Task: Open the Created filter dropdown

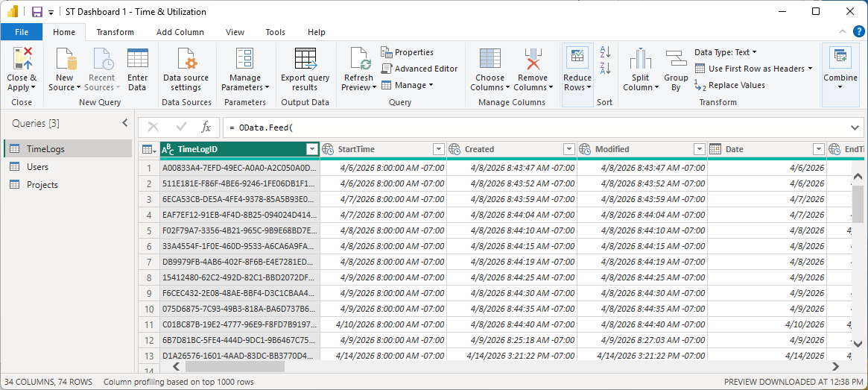Action: pyautogui.click(x=569, y=149)
